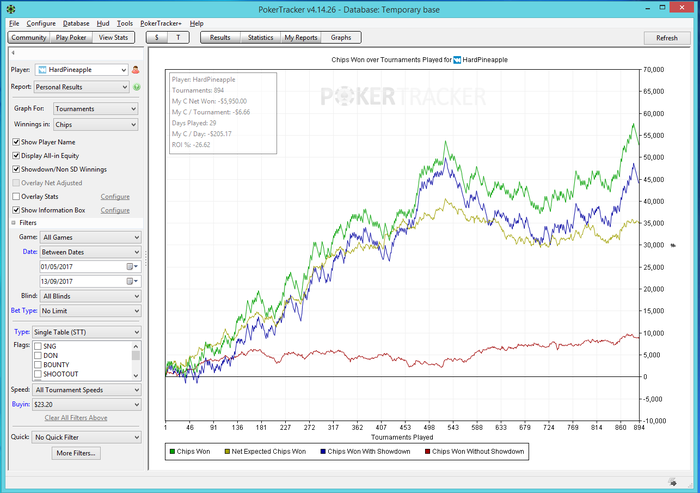Screen dimensions: 700x493
Task: Click the PokerTracker app icon in title bar
Action: tap(10, 7)
